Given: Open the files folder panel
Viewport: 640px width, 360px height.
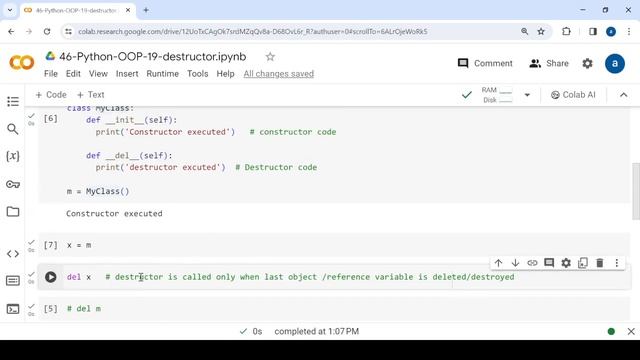Looking at the screenshot, I should [13, 211].
